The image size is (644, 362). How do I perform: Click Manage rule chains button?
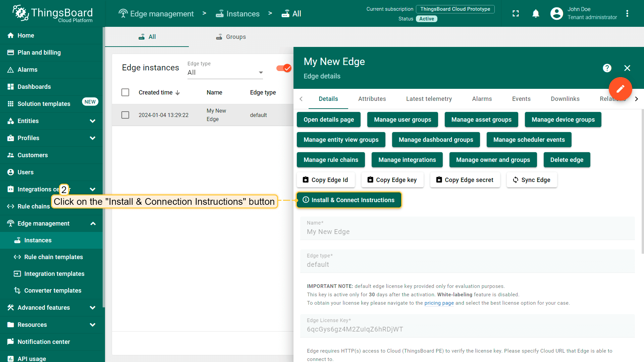pos(331,160)
